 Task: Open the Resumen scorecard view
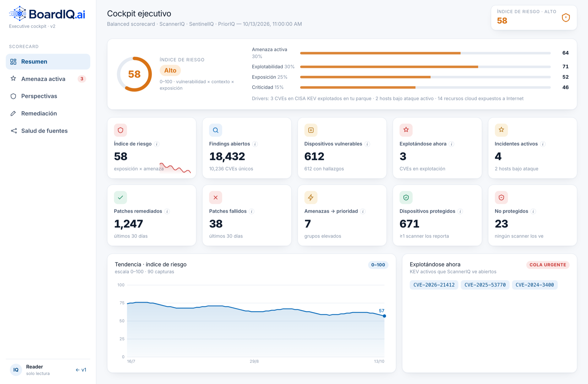48,62
